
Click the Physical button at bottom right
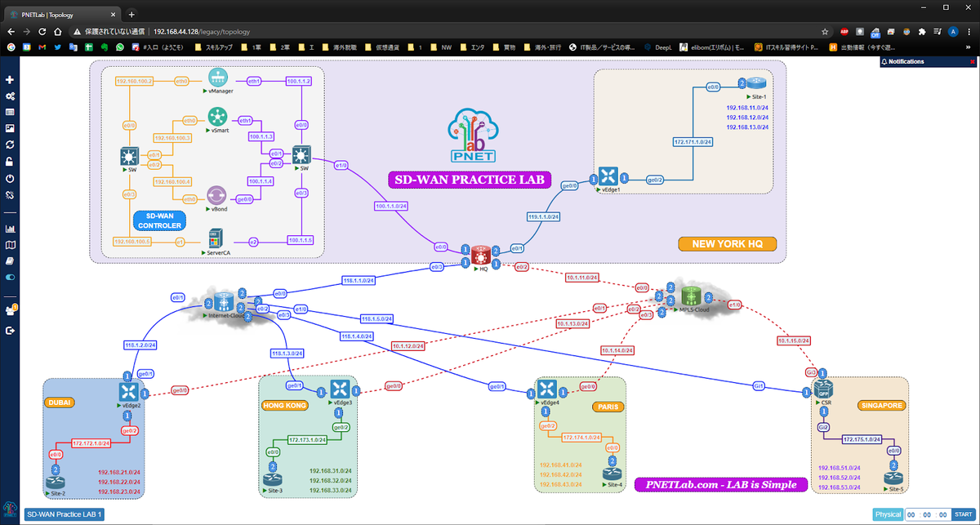[888, 514]
